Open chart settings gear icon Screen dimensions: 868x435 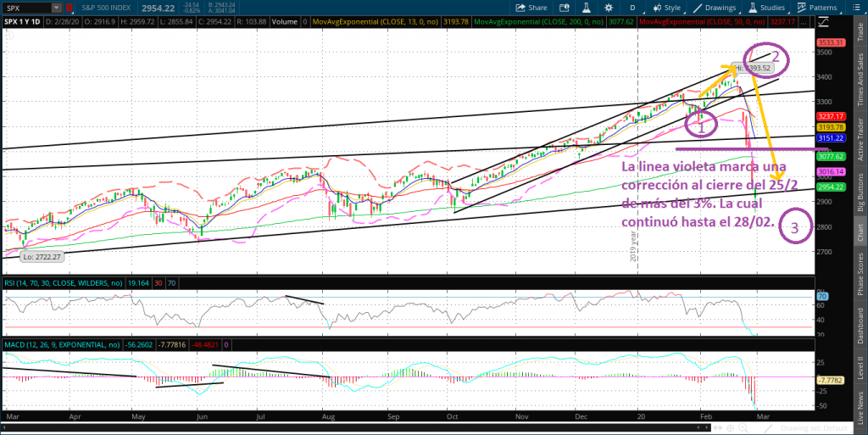pos(609,8)
